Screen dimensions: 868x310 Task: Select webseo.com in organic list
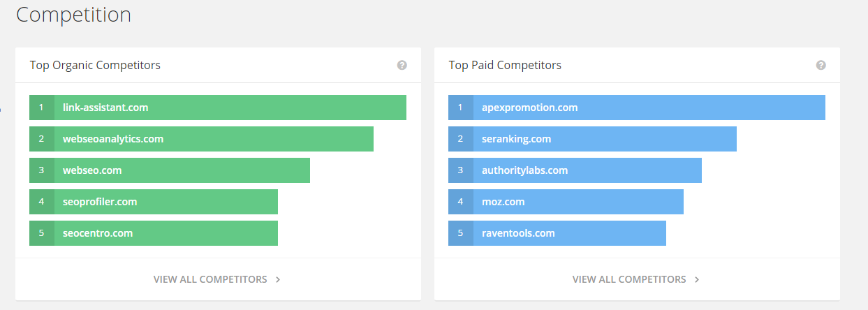click(x=92, y=170)
